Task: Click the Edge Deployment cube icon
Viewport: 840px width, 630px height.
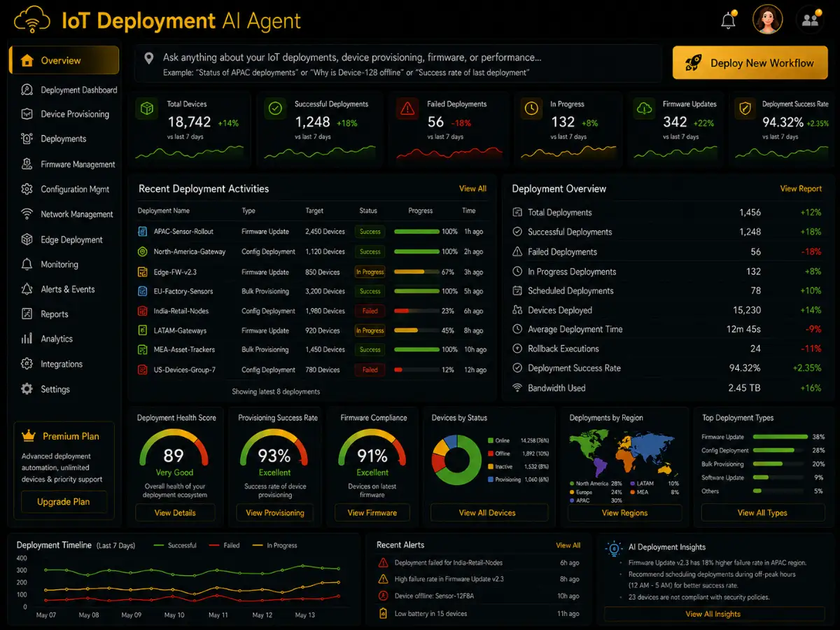Action: click(x=27, y=239)
